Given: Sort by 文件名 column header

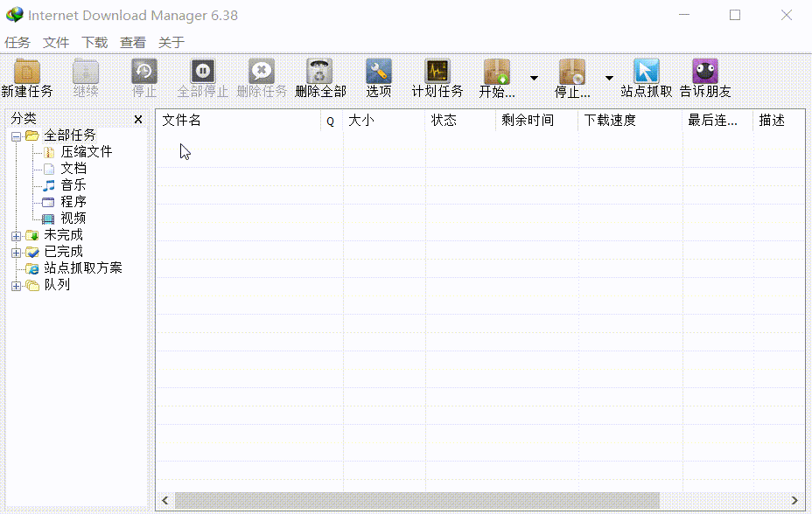Looking at the screenshot, I should (x=238, y=121).
